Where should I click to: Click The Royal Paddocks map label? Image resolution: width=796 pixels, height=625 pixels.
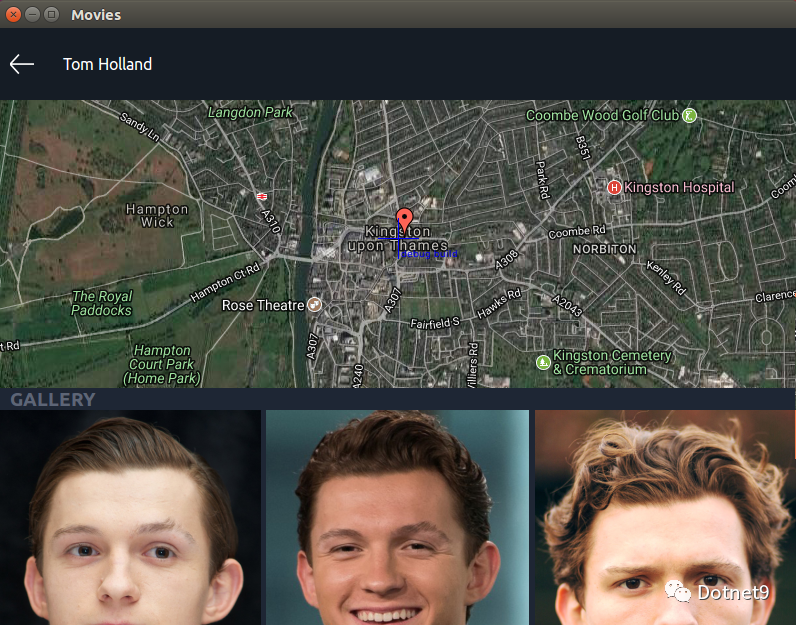(102, 303)
